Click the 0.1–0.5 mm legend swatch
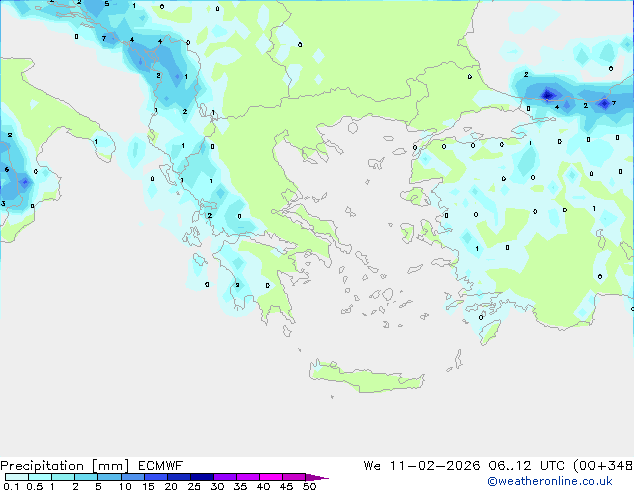Viewport: 634px width, 490px height. click(17, 477)
